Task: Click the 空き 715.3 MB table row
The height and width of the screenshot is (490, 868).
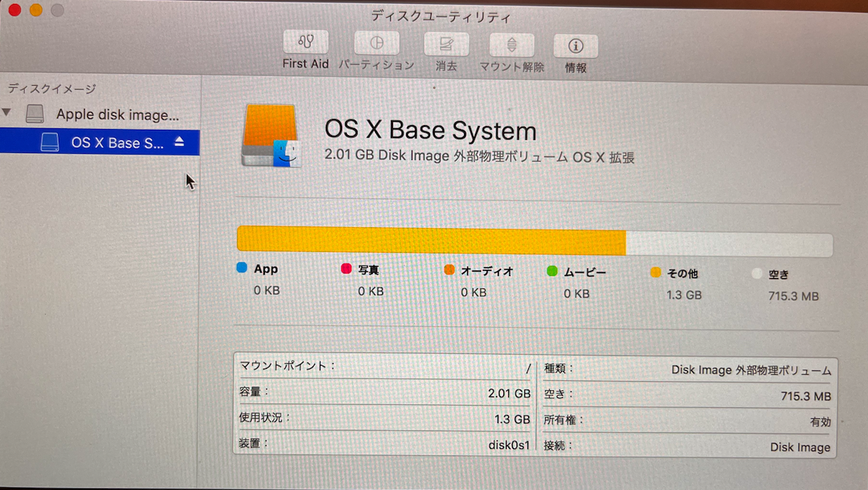Action: coord(687,395)
